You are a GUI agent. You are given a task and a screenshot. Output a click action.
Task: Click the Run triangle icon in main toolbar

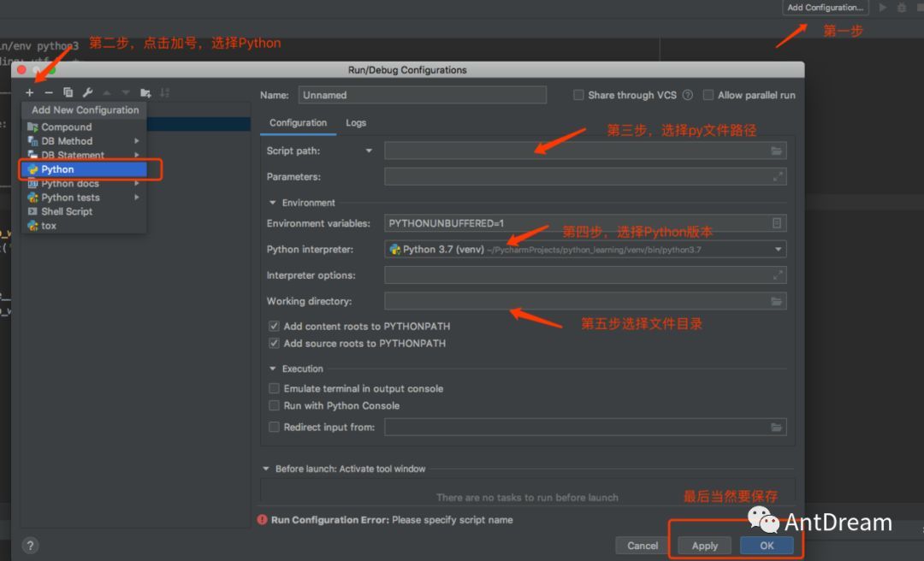pyautogui.click(x=883, y=8)
